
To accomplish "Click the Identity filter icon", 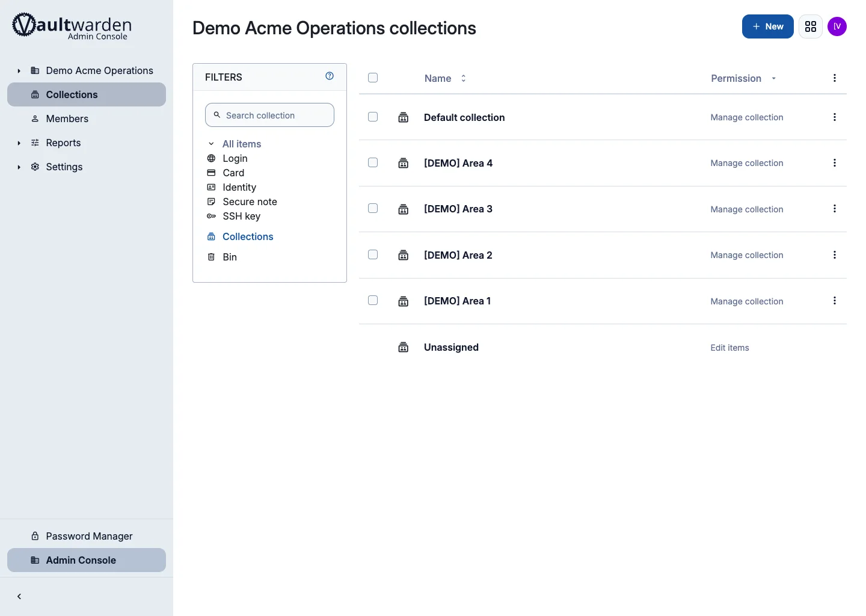I will [x=211, y=187].
